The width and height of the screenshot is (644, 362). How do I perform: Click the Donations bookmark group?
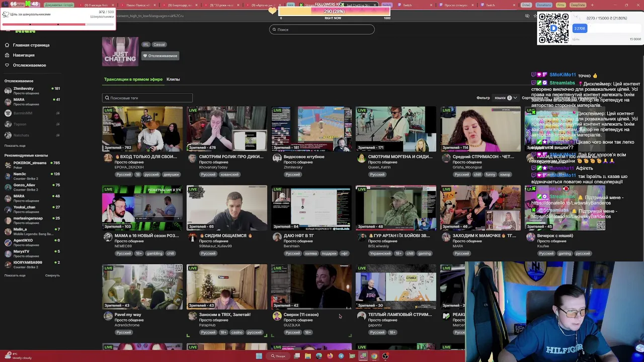pos(544,5)
